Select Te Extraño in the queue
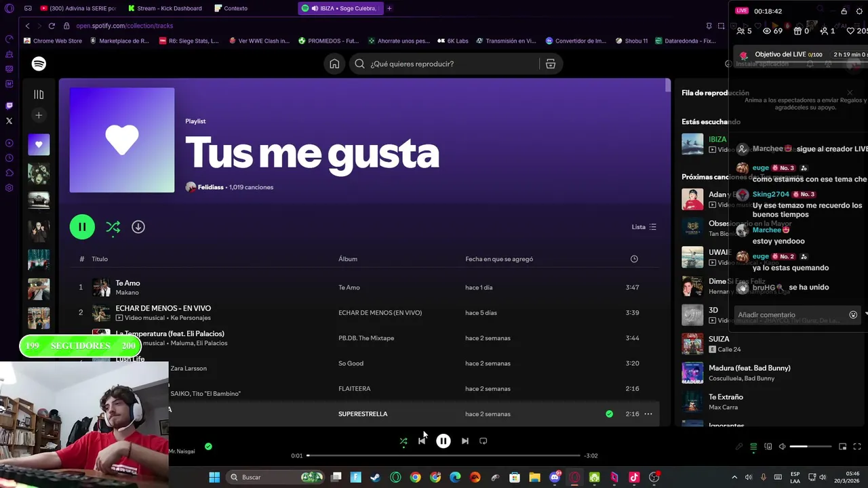The image size is (868, 488). 726,397
